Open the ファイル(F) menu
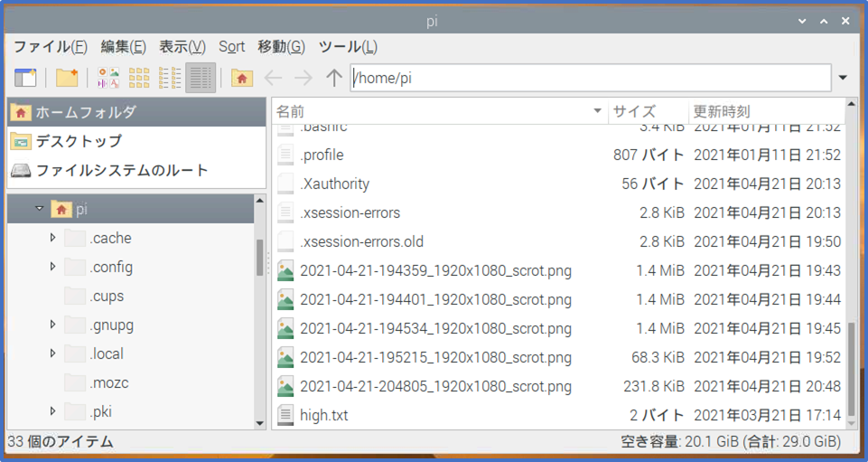Viewport: 868px width, 462px height. pyautogui.click(x=51, y=46)
